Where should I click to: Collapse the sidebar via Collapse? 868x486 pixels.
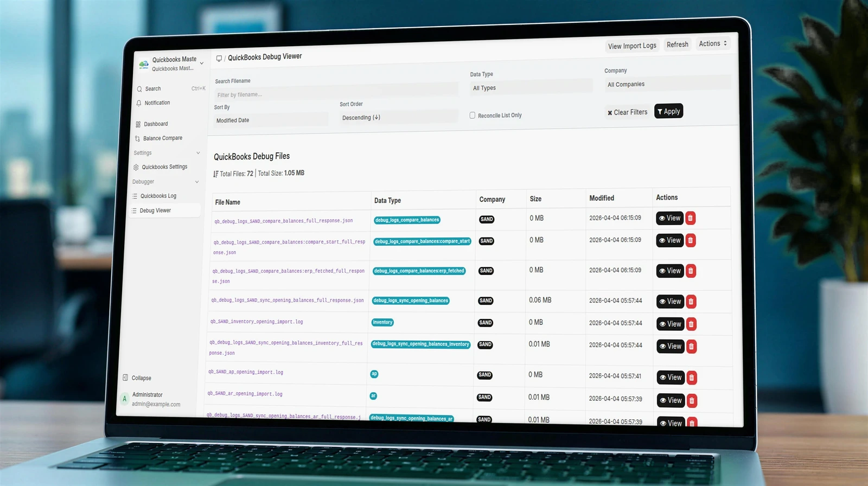click(x=141, y=378)
